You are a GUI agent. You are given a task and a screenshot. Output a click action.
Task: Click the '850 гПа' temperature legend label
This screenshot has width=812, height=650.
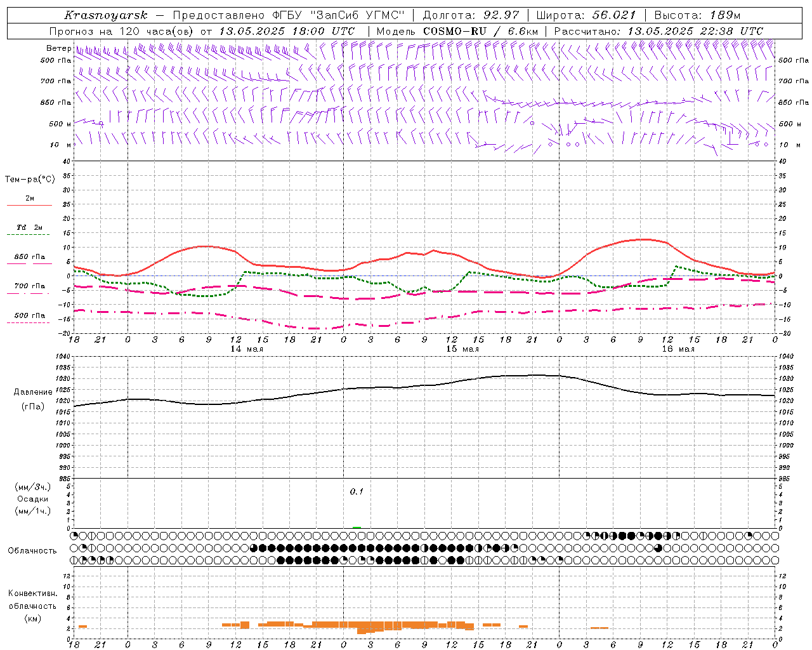click(x=30, y=257)
